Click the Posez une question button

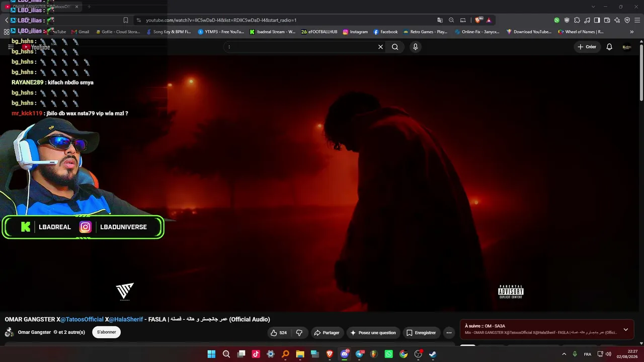point(373,333)
